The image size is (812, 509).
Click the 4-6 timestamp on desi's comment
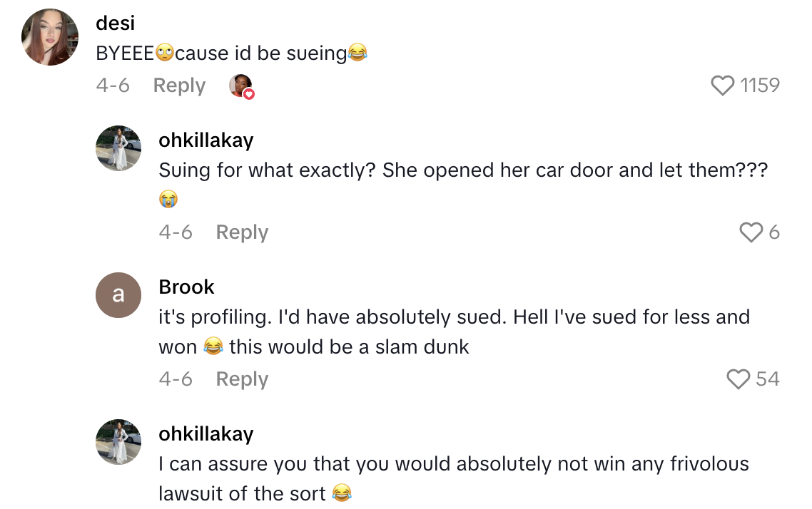click(111, 85)
